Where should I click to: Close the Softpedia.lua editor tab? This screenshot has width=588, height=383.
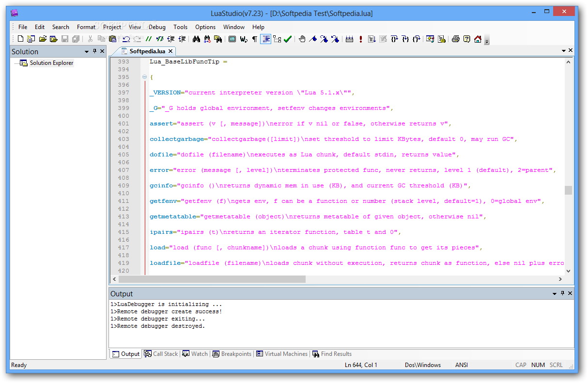[x=170, y=51]
